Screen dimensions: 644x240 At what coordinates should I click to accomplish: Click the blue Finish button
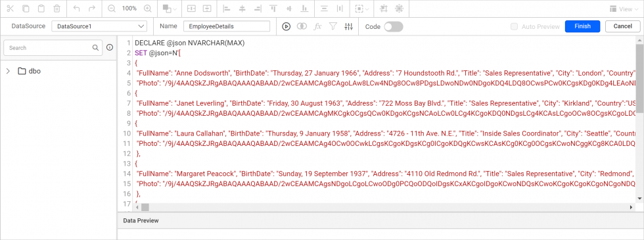(582, 26)
